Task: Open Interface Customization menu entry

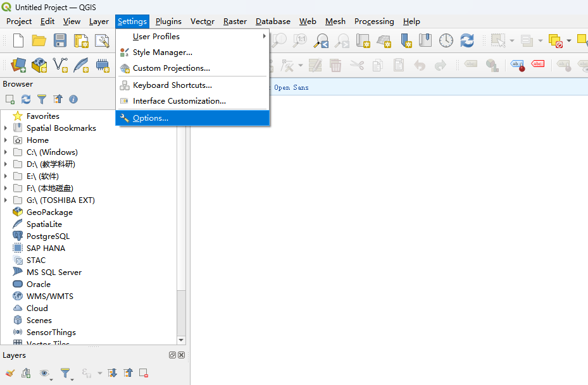Action: click(192, 101)
